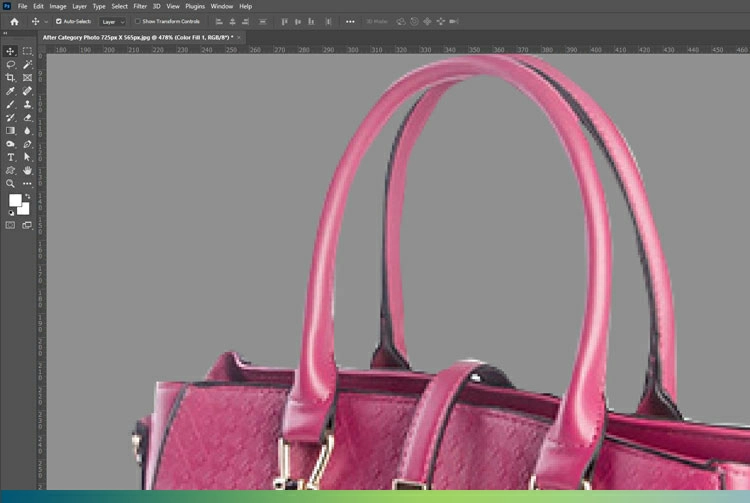Viewport: 750px width, 503px height.
Task: Pick the Eyedropper tool
Action: (11, 90)
